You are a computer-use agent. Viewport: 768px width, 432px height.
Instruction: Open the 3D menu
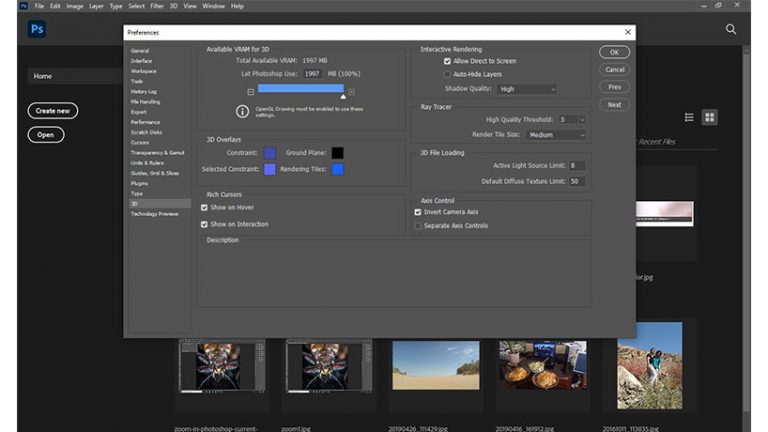173,6
